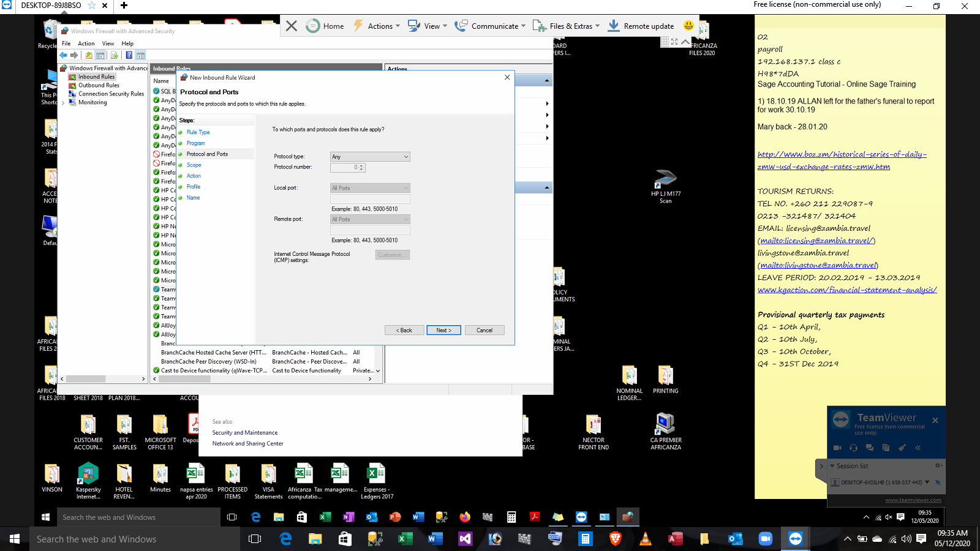
Task: Open the chat icon in the TeamViewer session panel
Action: click(x=870, y=448)
